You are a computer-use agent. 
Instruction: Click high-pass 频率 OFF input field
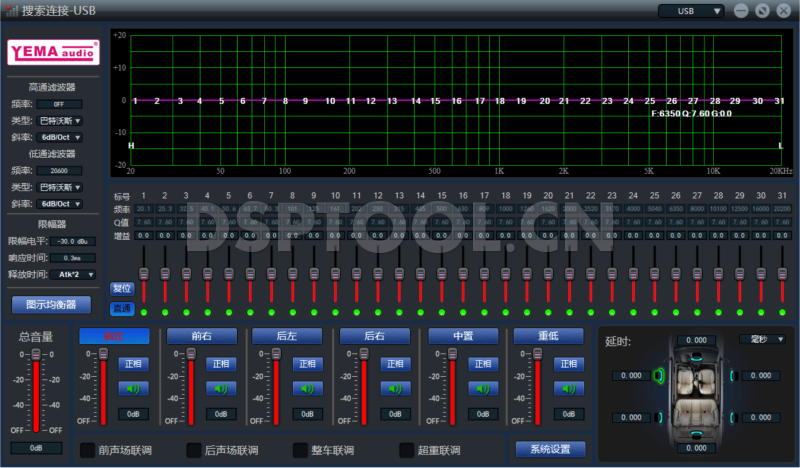tap(59, 104)
